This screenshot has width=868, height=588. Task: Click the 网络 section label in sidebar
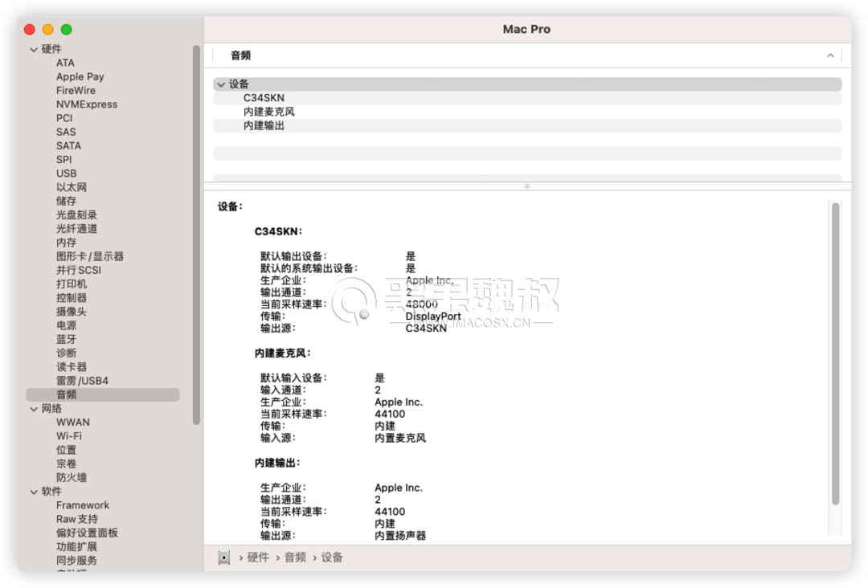coord(51,409)
